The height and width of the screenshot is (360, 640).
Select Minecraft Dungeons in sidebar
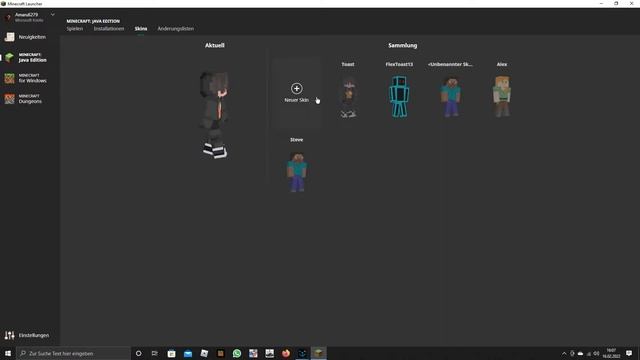click(x=29, y=99)
